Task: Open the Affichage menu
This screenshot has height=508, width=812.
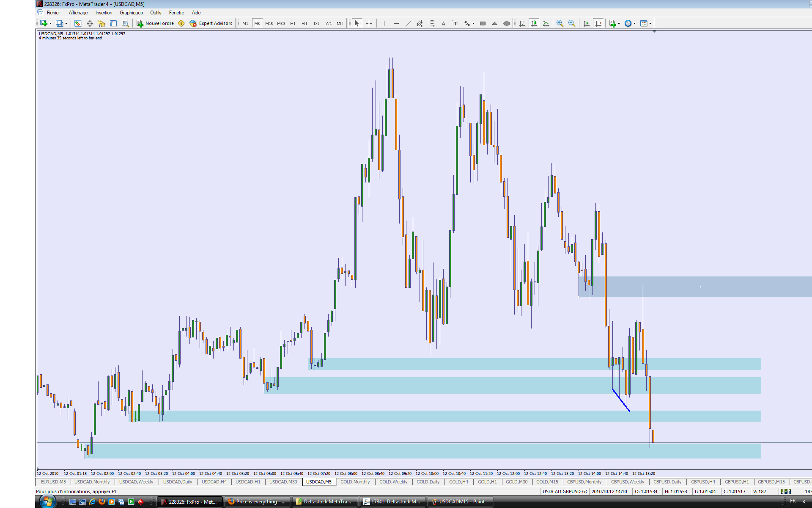Action: [x=78, y=13]
